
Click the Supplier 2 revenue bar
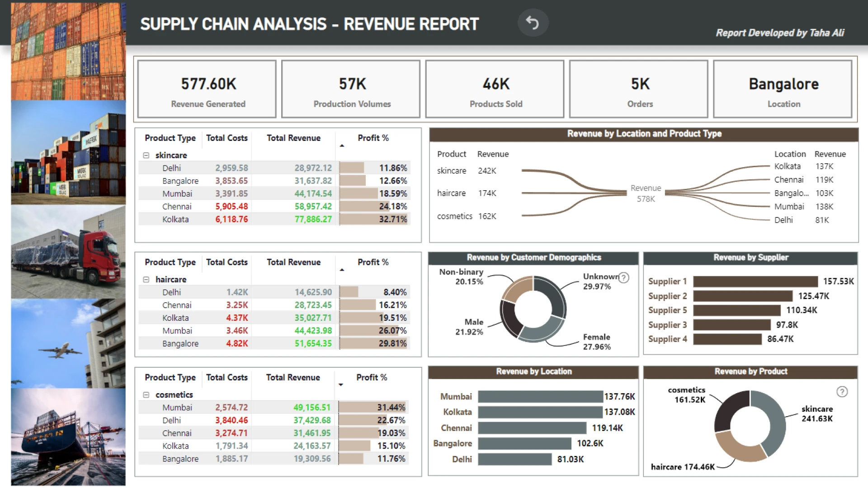pos(743,296)
